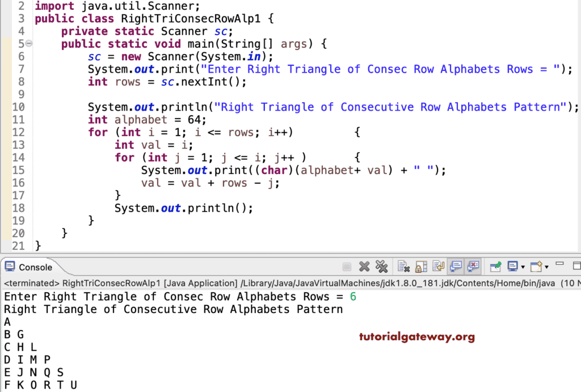This screenshot has width=581, height=392.
Task: Click line number 14 in the editor margin
Action: tap(18, 157)
